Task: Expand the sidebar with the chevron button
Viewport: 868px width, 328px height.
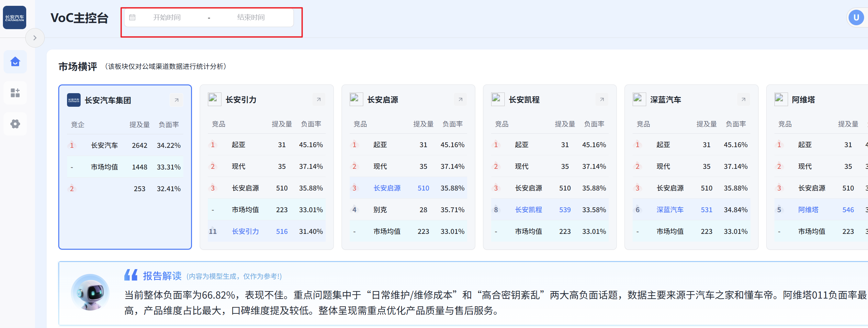Action: click(35, 38)
